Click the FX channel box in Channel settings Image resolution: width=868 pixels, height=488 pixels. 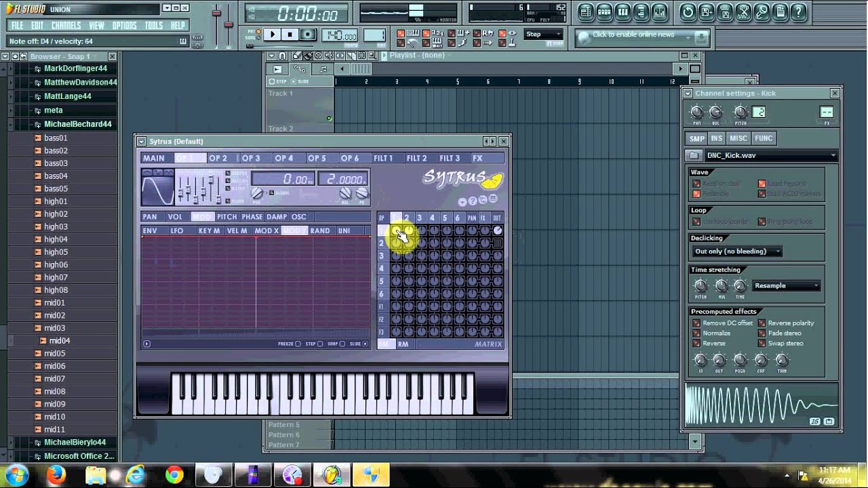(827, 113)
